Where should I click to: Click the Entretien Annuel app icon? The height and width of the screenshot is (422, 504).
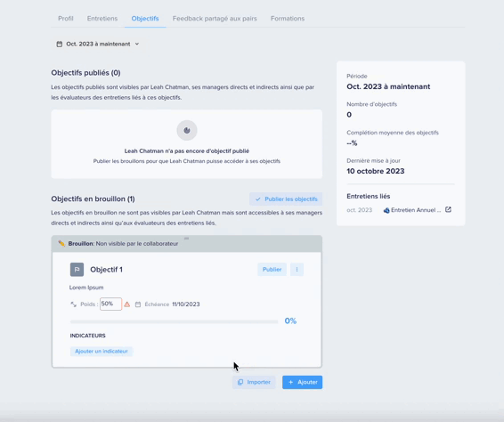(386, 210)
